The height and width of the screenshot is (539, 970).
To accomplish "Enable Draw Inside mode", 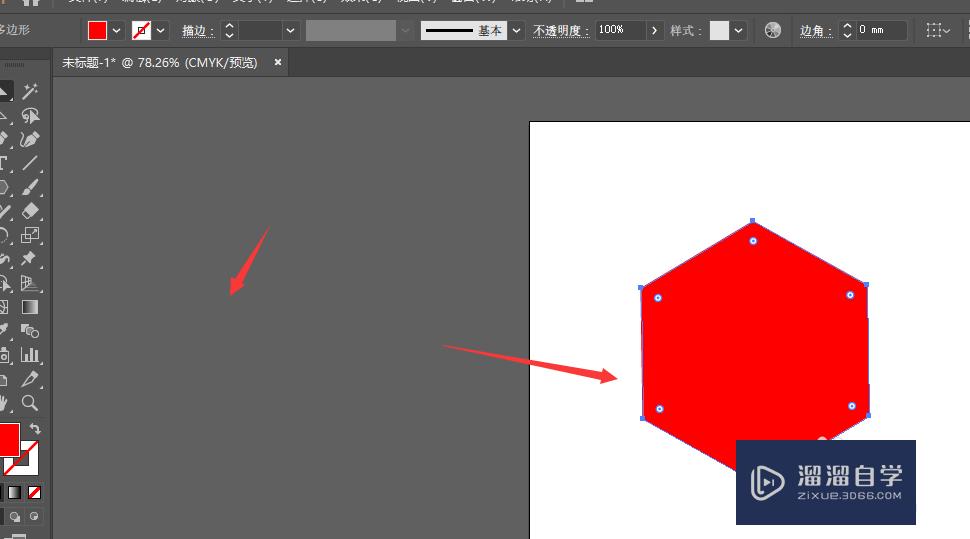I will click(x=34, y=516).
